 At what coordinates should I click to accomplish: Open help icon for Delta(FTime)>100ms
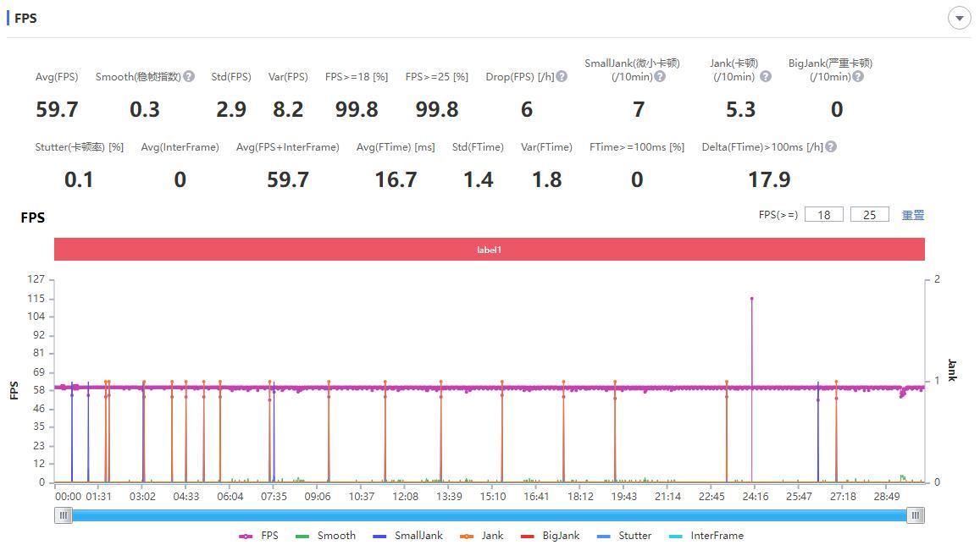point(831,146)
